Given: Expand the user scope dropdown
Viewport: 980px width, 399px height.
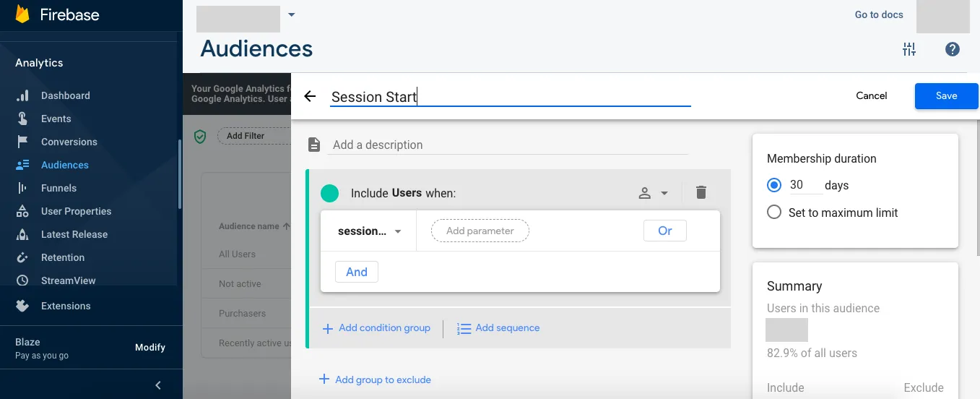Looking at the screenshot, I should pos(654,193).
